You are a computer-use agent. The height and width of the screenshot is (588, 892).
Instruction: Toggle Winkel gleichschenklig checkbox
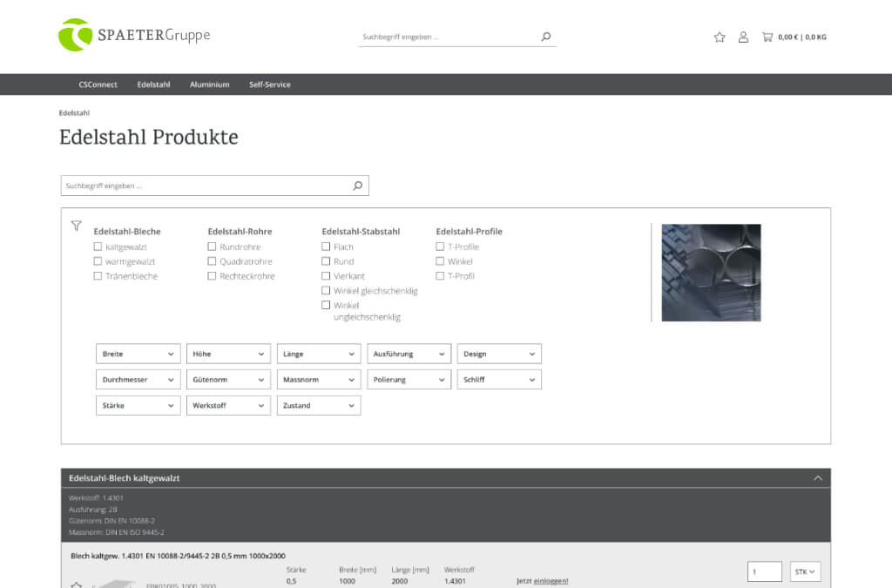pos(326,291)
